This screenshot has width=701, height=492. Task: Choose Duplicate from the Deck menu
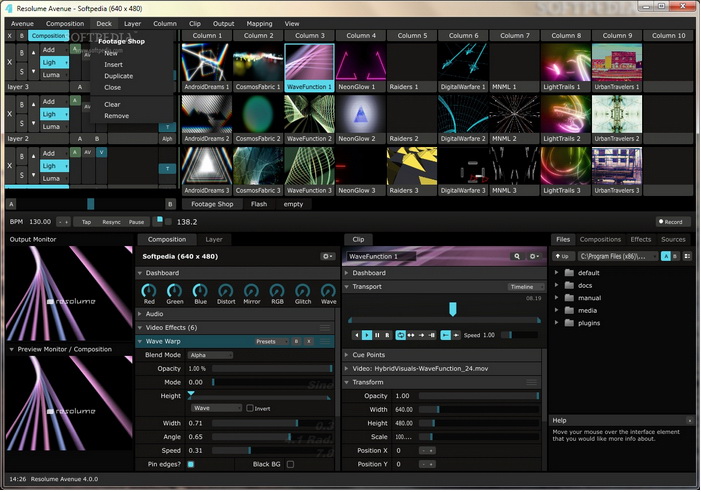118,76
